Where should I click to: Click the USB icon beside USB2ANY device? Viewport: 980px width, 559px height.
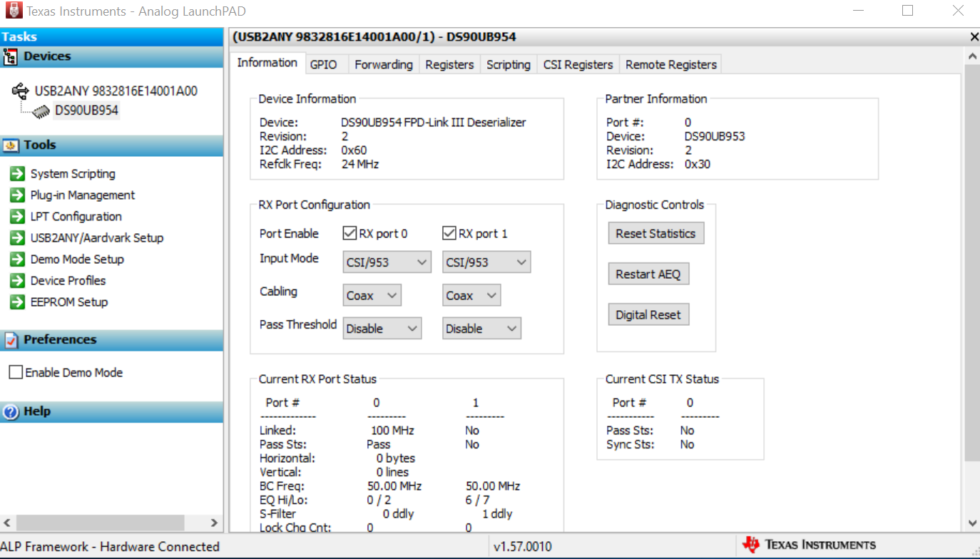(x=21, y=91)
